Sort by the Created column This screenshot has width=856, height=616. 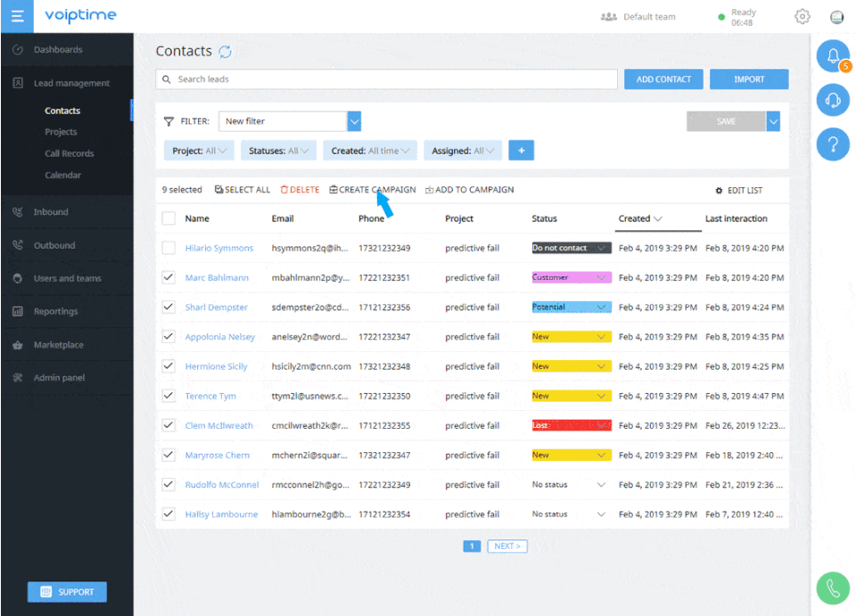click(640, 218)
